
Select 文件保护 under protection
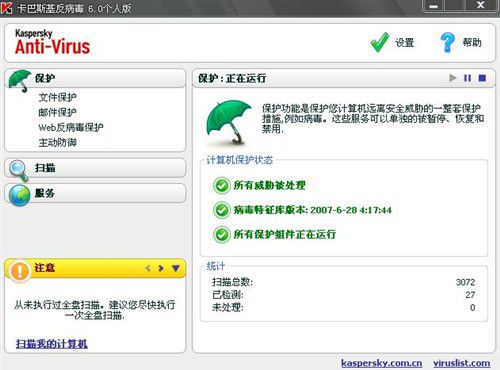57,97
